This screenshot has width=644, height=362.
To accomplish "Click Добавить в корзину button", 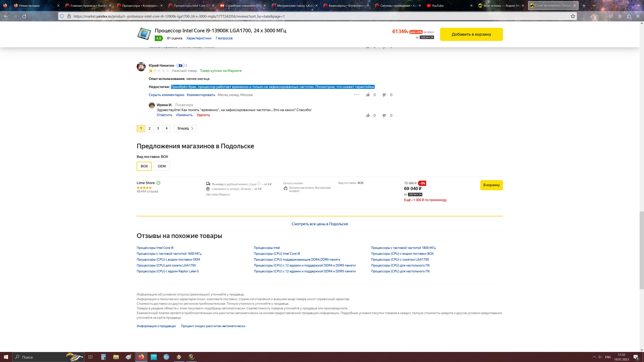I will coord(471,34).
